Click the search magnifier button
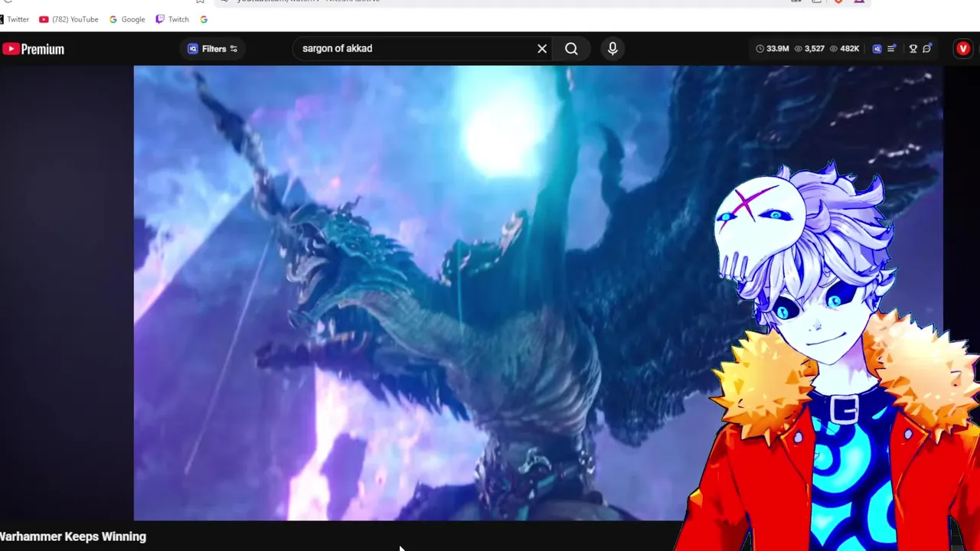 point(571,49)
